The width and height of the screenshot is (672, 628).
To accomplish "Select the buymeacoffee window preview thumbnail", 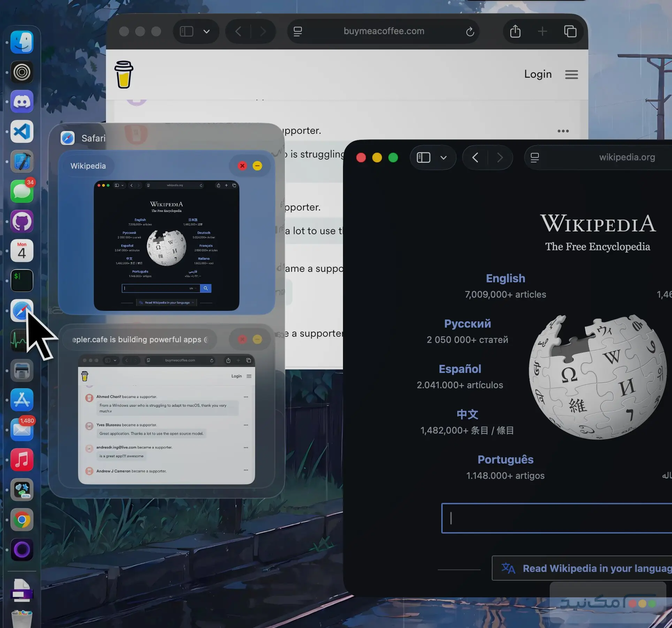I will pyautogui.click(x=166, y=419).
